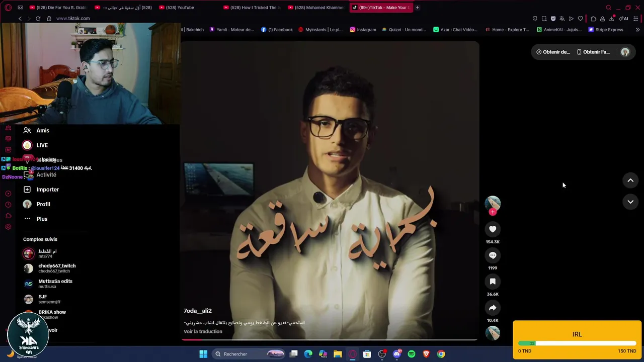This screenshot has height=362, width=644.
Task: Open Windows Start menu
Action: [203, 354]
